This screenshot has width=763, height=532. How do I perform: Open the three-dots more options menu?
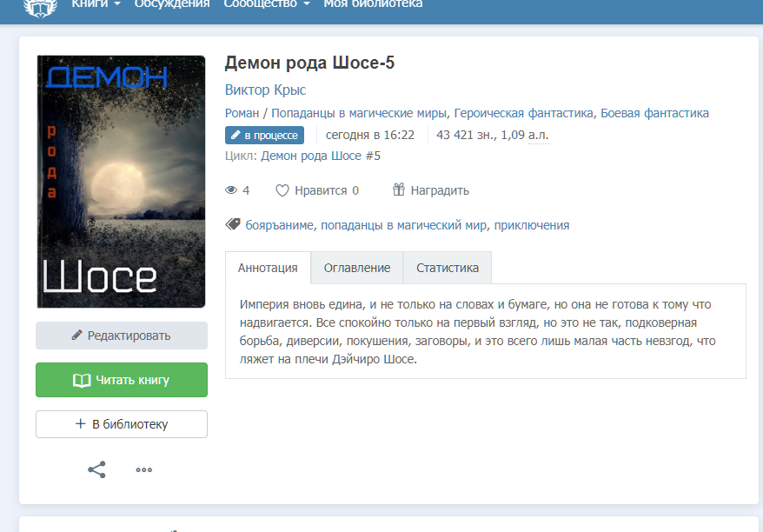[x=144, y=470]
